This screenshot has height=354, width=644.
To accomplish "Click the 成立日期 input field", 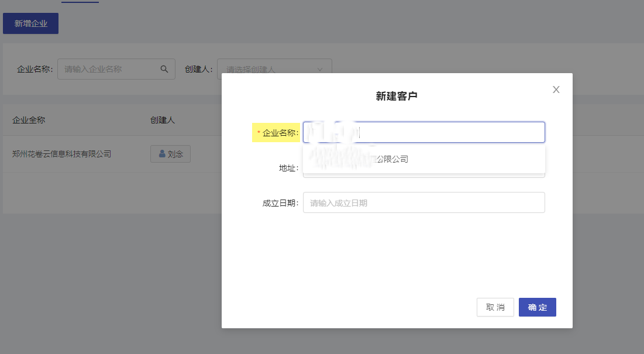I will [x=424, y=202].
